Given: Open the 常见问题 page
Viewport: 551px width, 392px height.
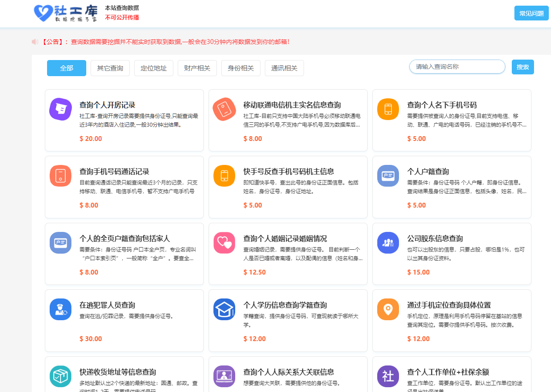Looking at the screenshot, I should 531,13.
